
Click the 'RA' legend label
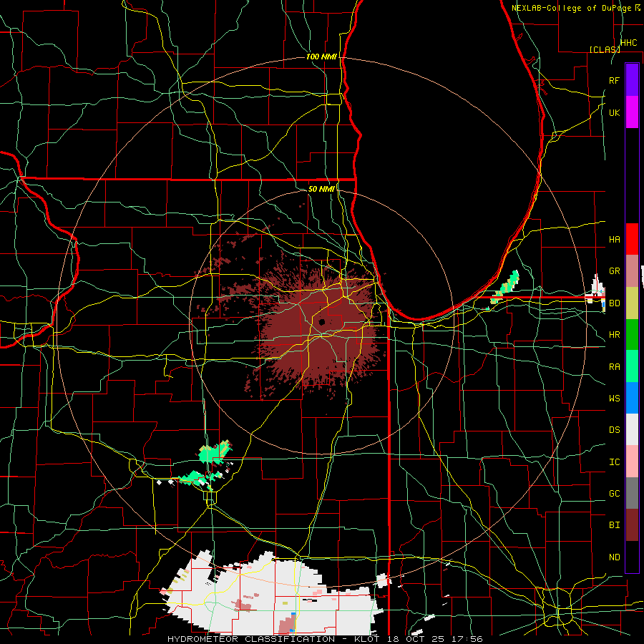[614, 367]
